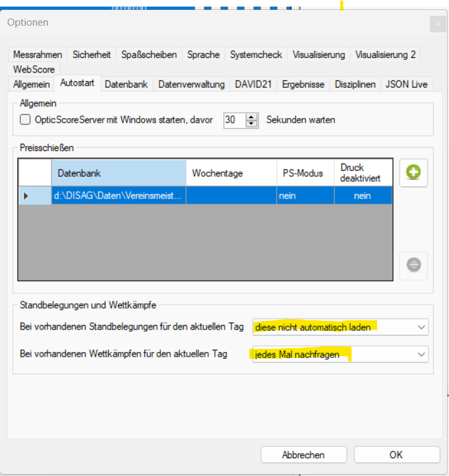Click the Druck deaktiviert cell showing nein
Screen dimensions: 449x476
[362, 196]
